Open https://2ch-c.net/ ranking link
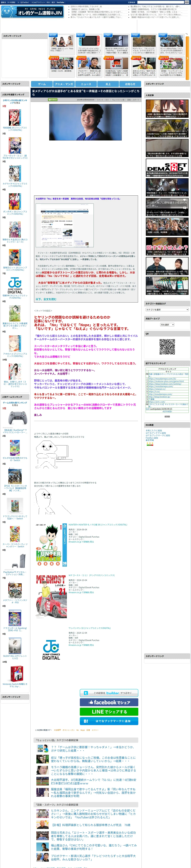This screenshot has height=868, width=191. pyautogui.click(x=157, y=402)
